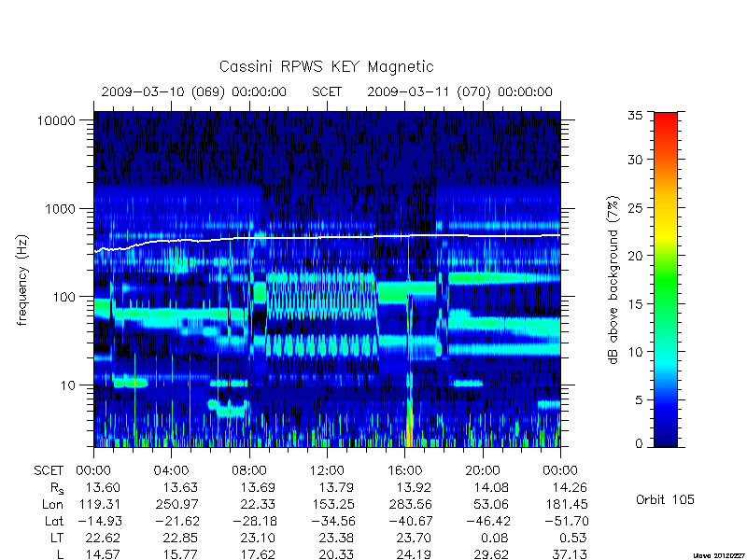Screen dimensions: 747x560
Task: Select the end date label "2009-03-11 (070) 00:00:00"
Action: (x=459, y=91)
